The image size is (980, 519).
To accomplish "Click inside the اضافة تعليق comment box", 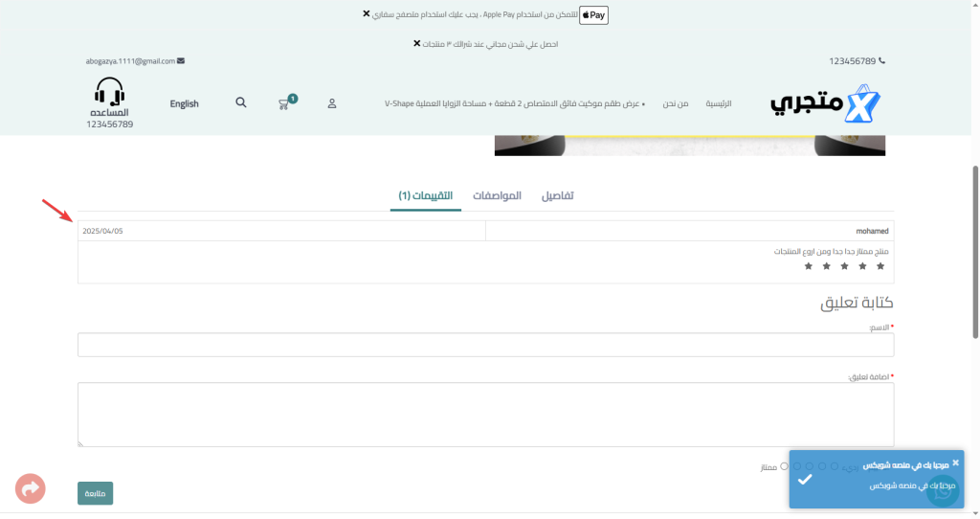I will click(x=485, y=414).
